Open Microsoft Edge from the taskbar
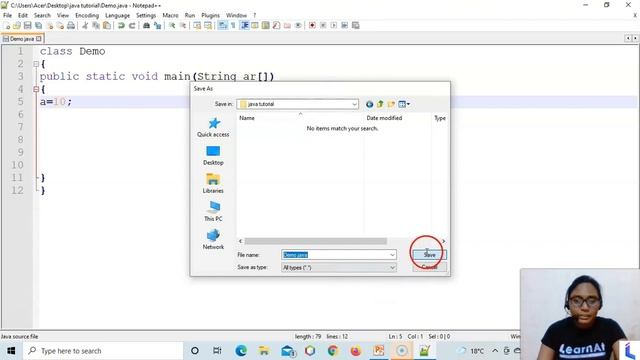 pos(241,351)
